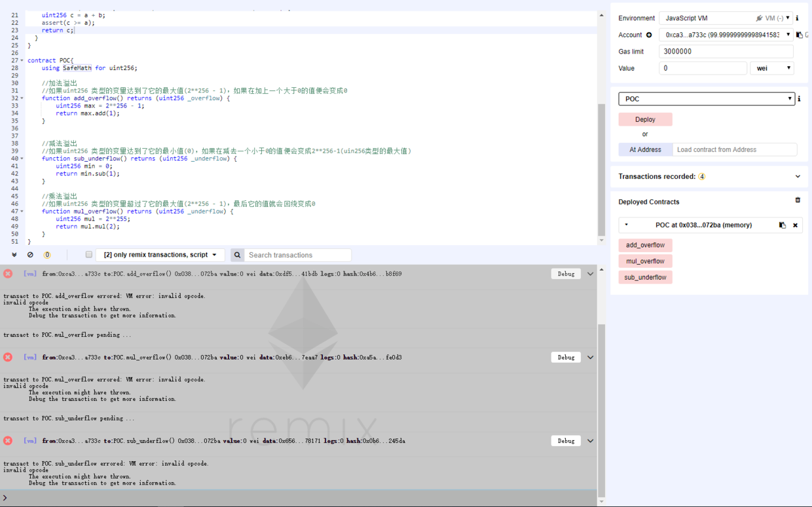Open the Environment JavaScript VM dropdown
Viewport: 812px width, 507px height.
tap(726, 18)
